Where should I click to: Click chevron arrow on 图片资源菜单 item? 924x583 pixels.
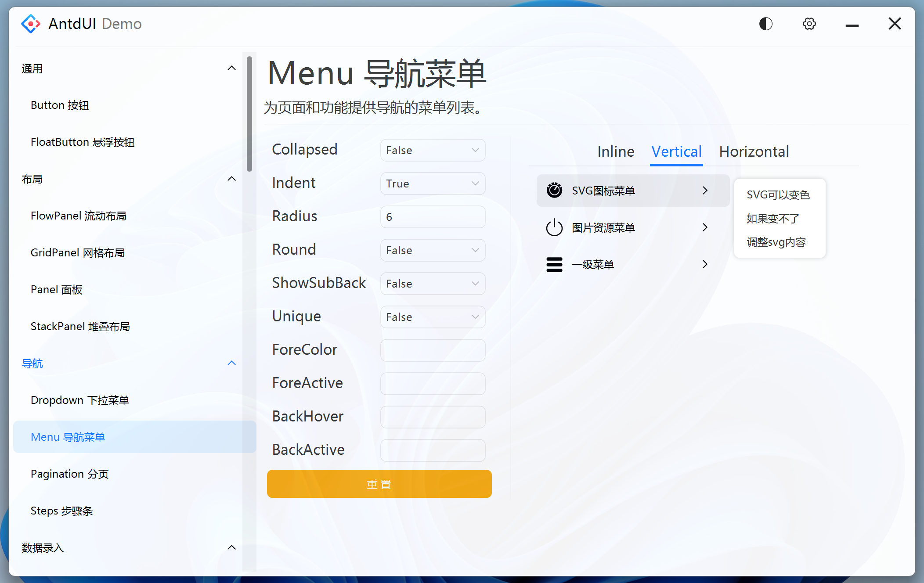pos(705,227)
